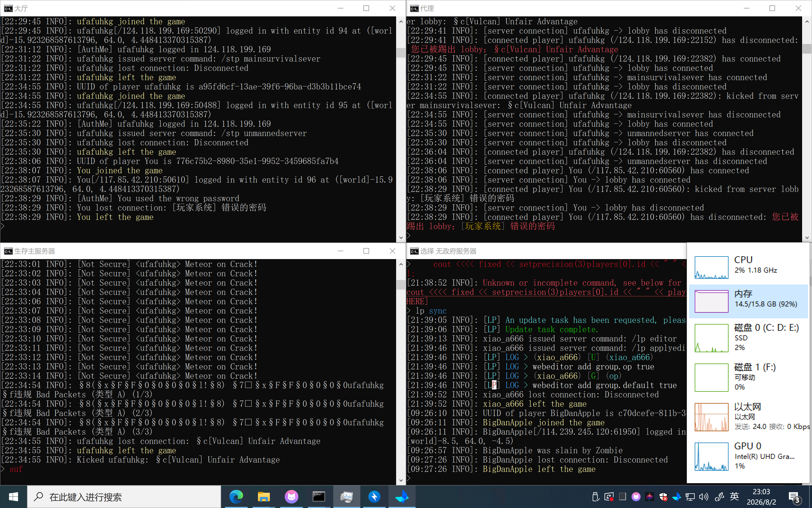The height and width of the screenshot is (508, 812).
Task: Open the notification center with 3 notifications
Action: pos(794,497)
